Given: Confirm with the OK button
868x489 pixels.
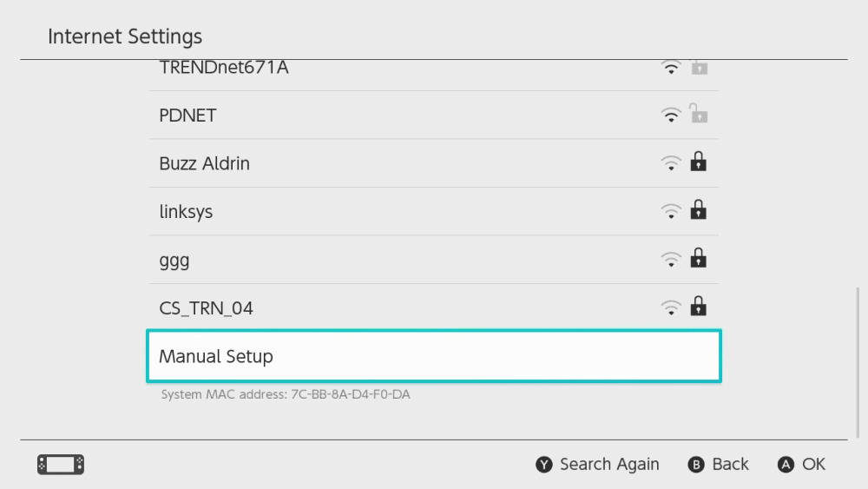Looking at the screenshot, I should (x=802, y=465).
